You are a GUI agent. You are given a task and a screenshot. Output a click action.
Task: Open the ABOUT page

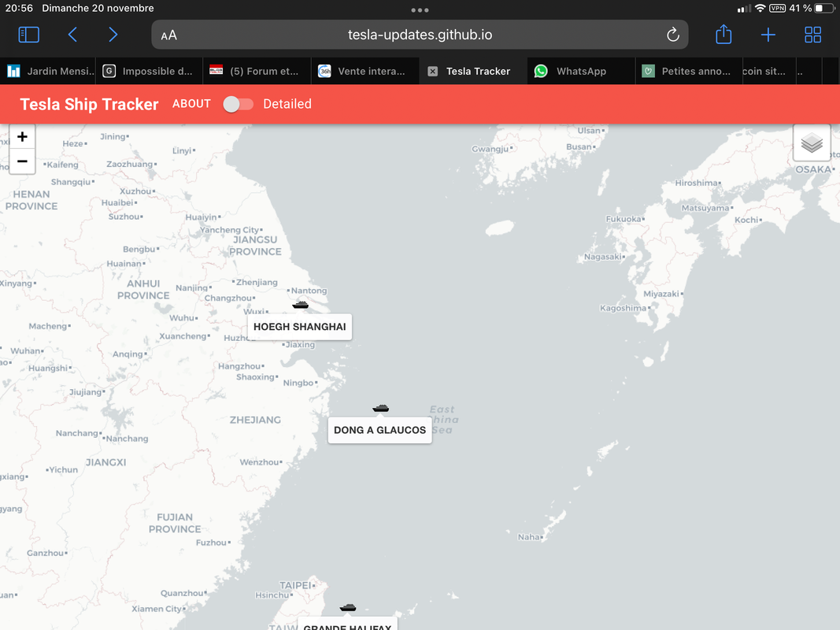click(191, 104)
